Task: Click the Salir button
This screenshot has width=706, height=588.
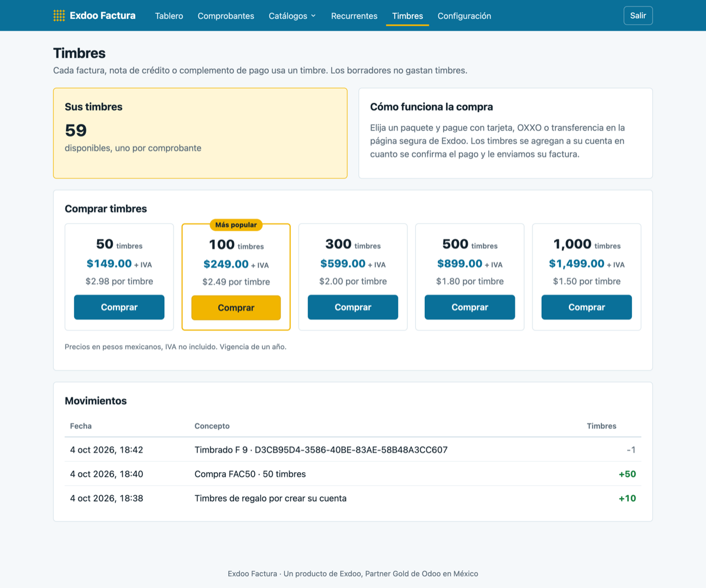Action: point(638,15)
